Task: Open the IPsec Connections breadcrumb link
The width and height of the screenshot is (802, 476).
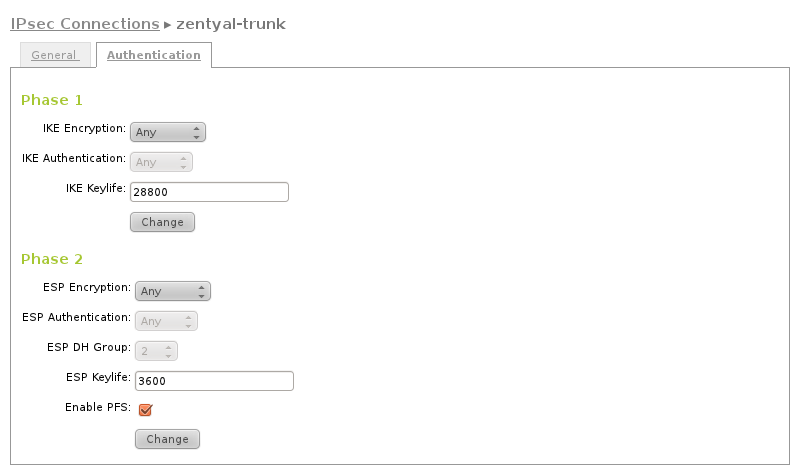Action: pos(84,22)
